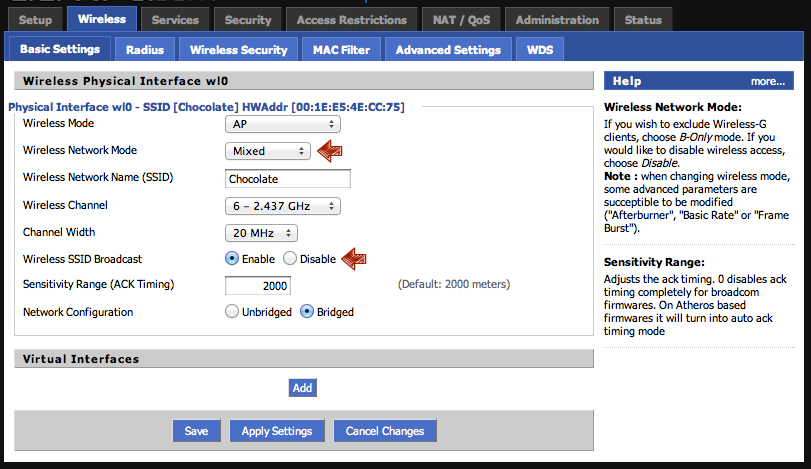Click the Sensitivity Range input field
811x469 pixels.
point(258,286)
